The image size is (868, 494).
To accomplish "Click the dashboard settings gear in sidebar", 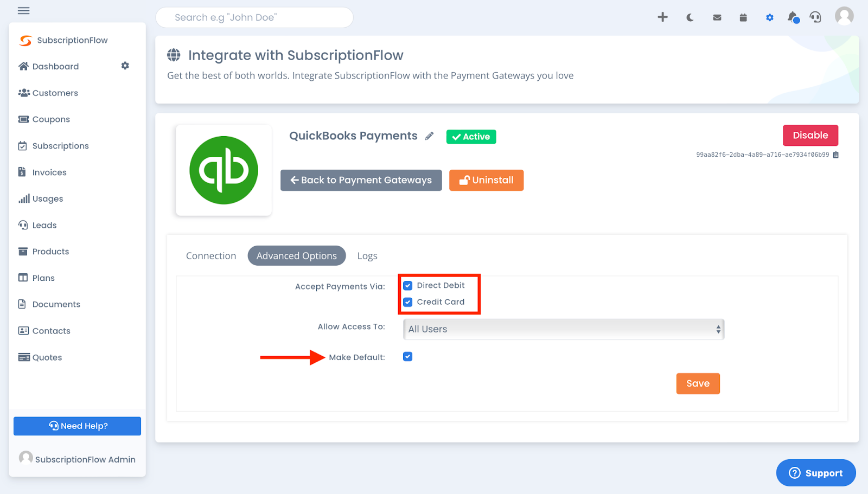I will 125,66.
